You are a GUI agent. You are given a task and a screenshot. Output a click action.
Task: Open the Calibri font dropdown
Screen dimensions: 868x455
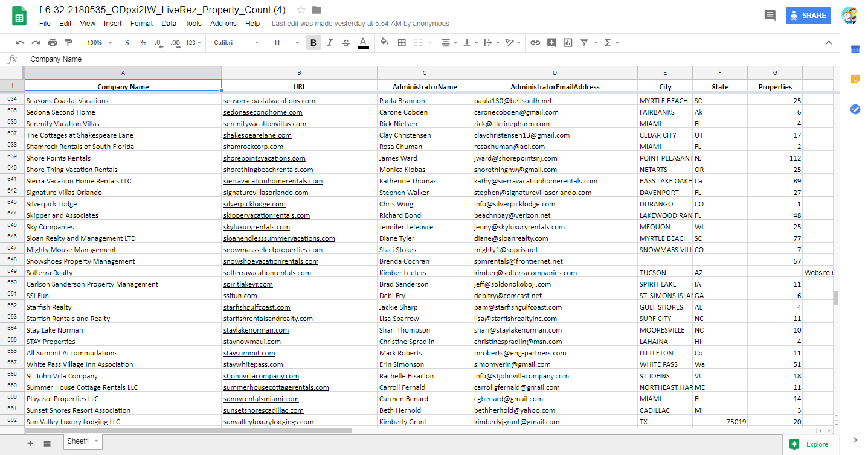point(236,43)
